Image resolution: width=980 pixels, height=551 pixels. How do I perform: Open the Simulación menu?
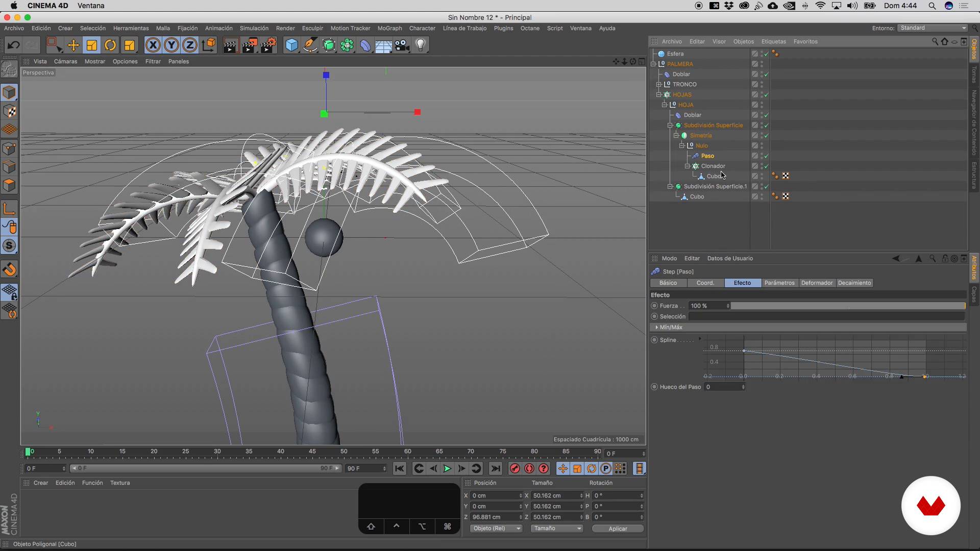(x=254, y=28)
